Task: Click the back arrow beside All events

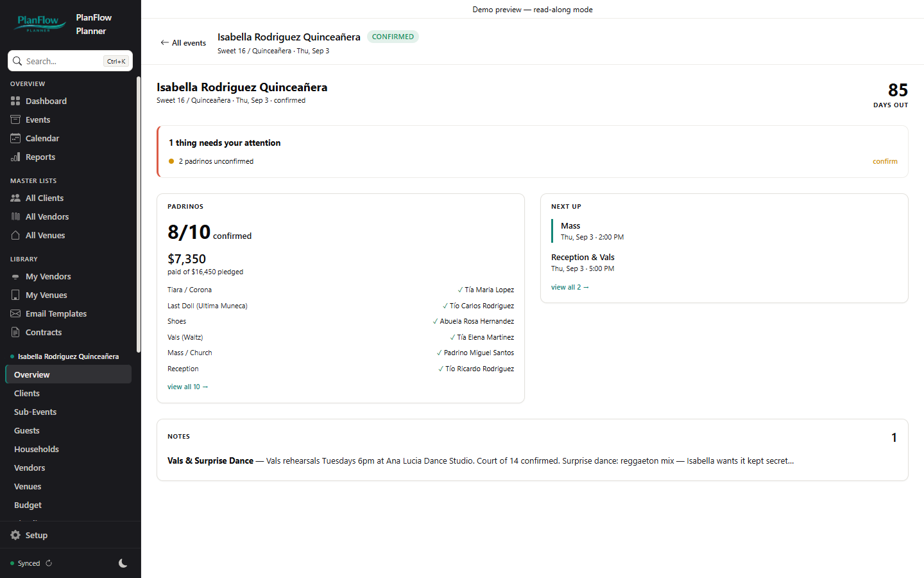Action: (x=164, y=42)
